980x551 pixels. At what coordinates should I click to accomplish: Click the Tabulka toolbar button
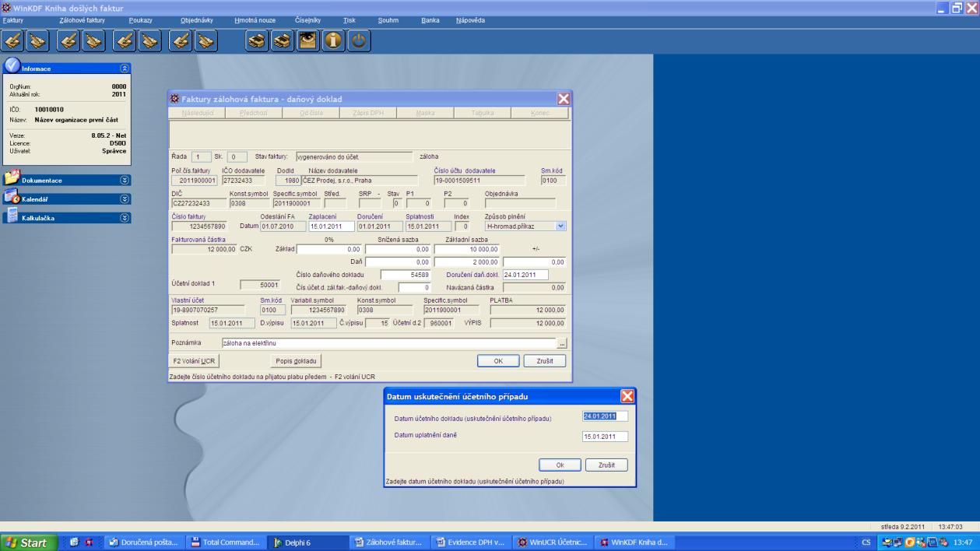tap(483, 113)
